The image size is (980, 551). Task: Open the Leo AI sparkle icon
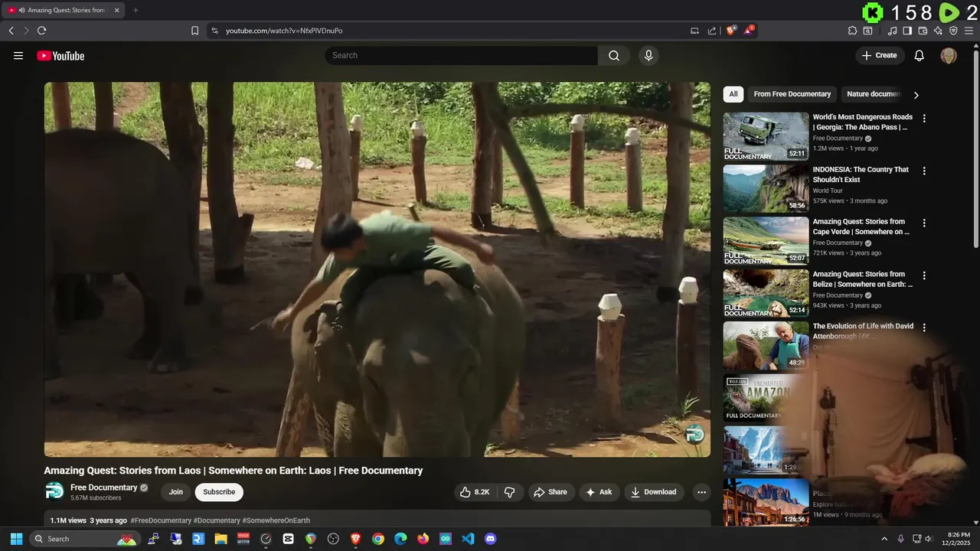[x=938, y=31]
